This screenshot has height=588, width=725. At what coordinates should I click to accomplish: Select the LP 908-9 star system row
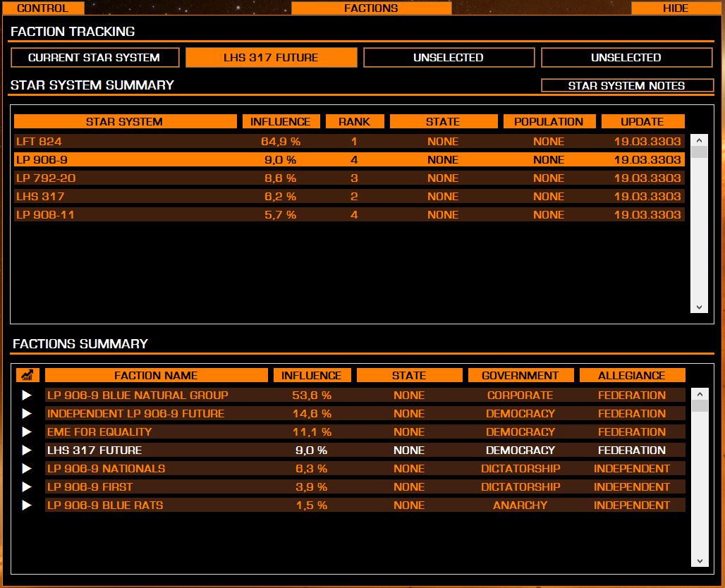coord(349,159)
